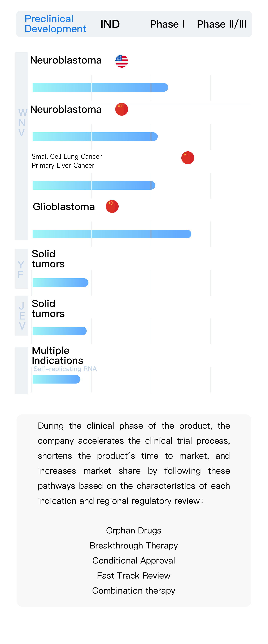The height and width of the screenshot is (644, 268).
Task: Click the JEV category sidebar label
Action: click(x=22, y=316)
